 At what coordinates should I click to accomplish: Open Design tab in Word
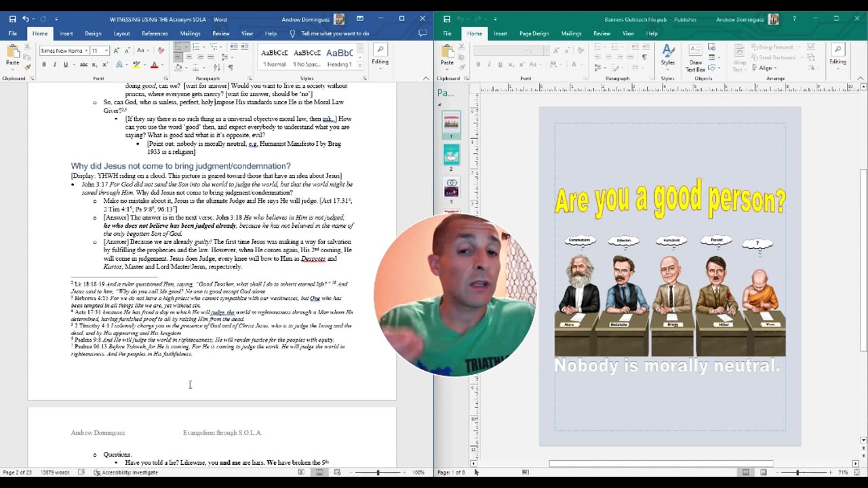pyautogui.click(x=93, y=33)
